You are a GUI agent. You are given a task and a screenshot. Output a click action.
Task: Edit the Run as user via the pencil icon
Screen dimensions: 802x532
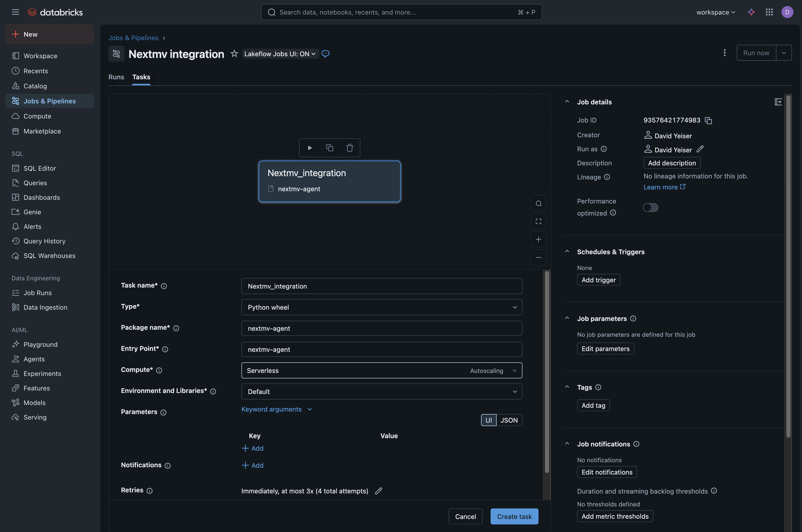click(700, 149)
